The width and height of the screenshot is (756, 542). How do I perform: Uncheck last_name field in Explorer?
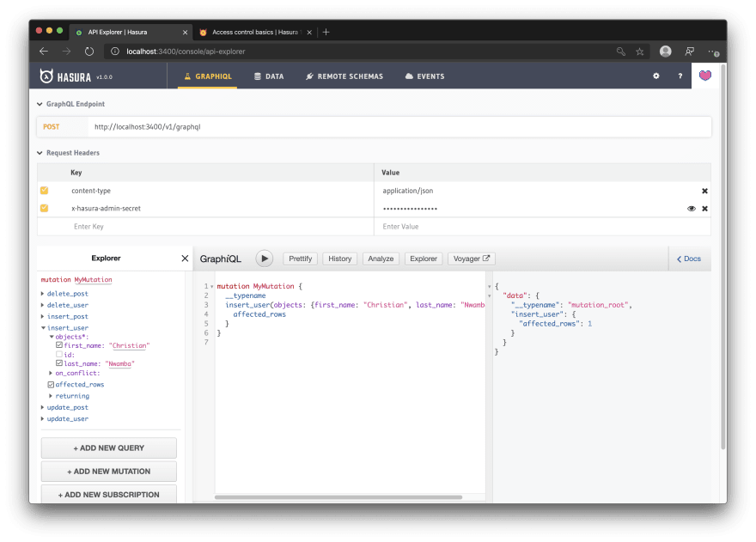coord(59,363)
